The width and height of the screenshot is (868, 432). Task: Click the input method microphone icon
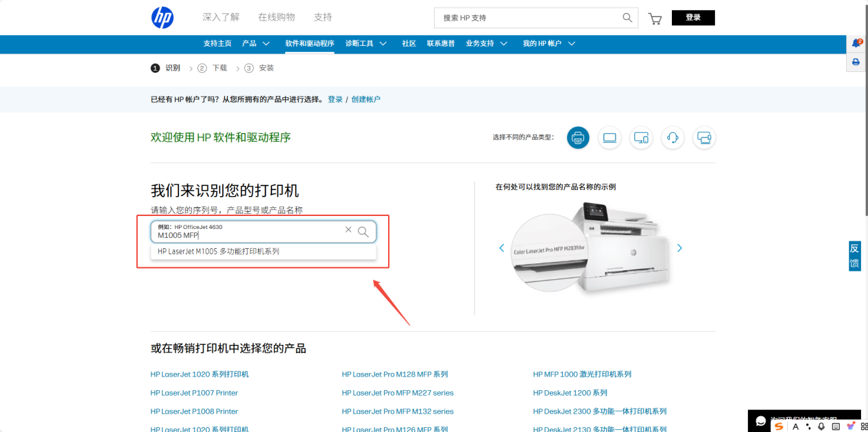[x=821, y=427]
